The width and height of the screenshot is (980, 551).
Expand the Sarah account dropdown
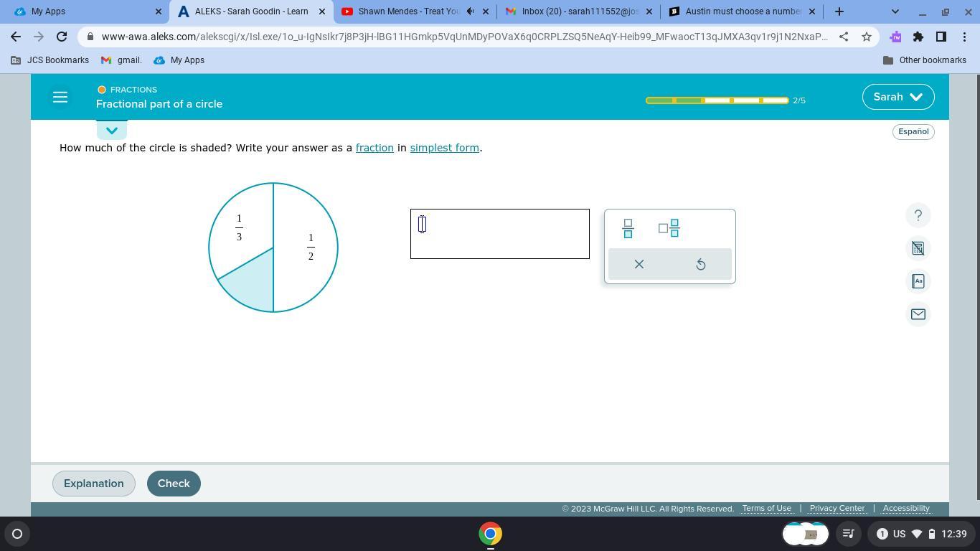click(897, 97)
